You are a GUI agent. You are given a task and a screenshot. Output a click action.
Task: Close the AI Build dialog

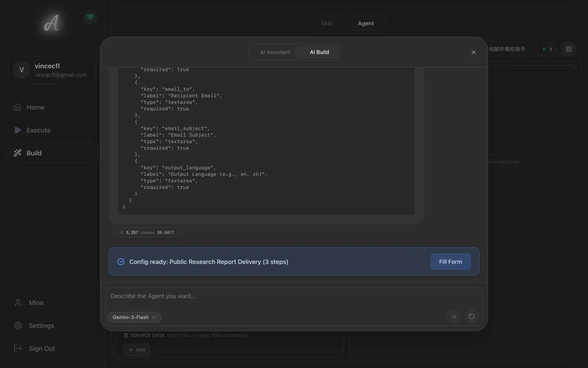point(473,52)
